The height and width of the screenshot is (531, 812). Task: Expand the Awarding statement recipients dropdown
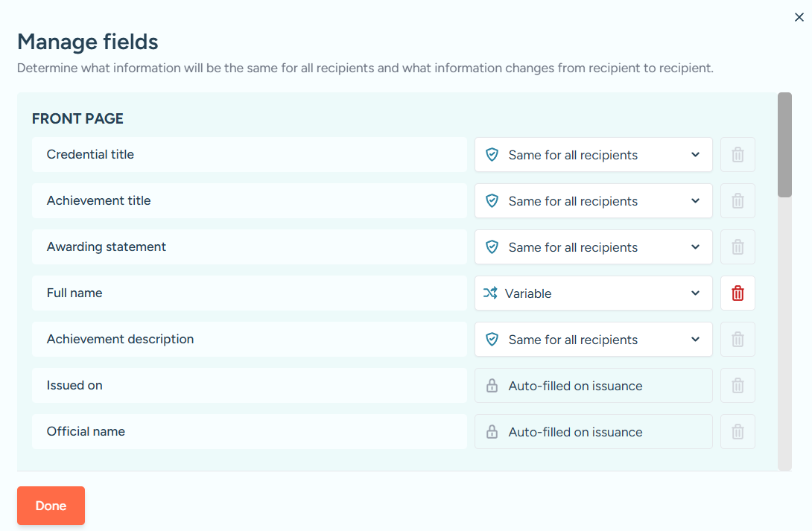click(x=593, y=247)
